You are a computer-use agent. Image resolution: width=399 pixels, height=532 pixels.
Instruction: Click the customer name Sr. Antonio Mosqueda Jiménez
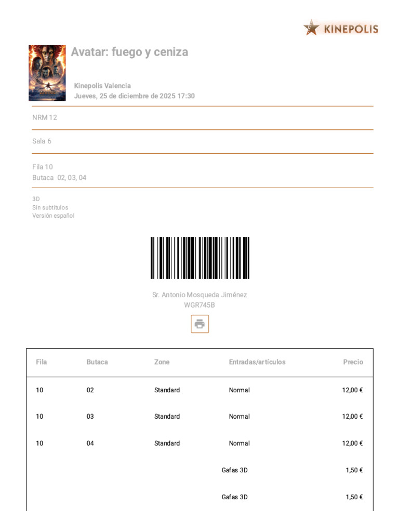(x=199, y=295)
